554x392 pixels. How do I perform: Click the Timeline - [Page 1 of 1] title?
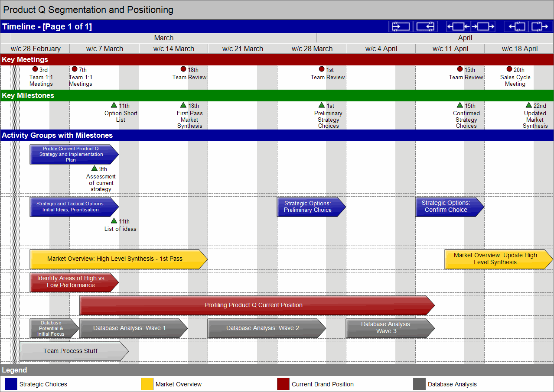click(x=47, y=27)
